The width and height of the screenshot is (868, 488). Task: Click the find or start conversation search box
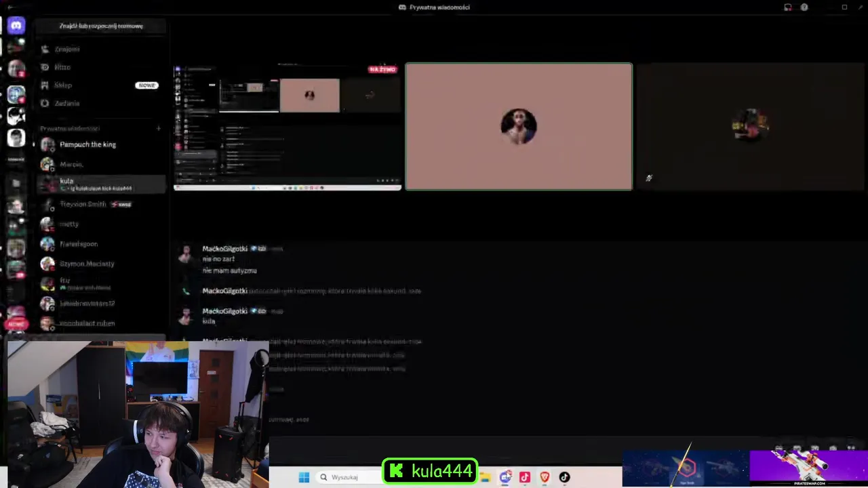point(100,26)
